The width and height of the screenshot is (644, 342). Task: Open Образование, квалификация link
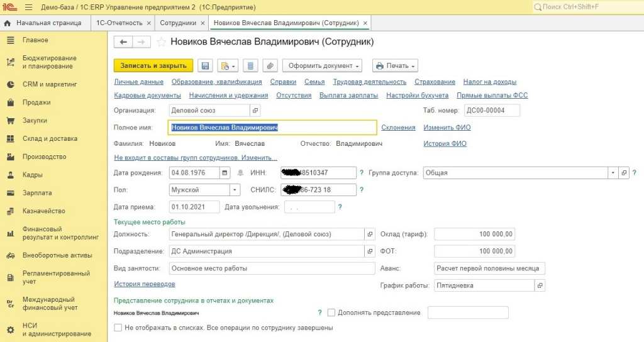click(x=216, y=82)
